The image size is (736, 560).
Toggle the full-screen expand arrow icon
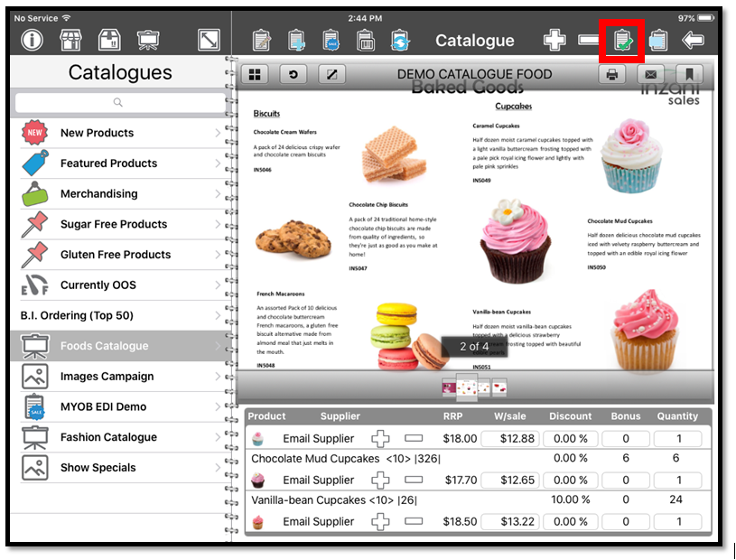[209, 41]
